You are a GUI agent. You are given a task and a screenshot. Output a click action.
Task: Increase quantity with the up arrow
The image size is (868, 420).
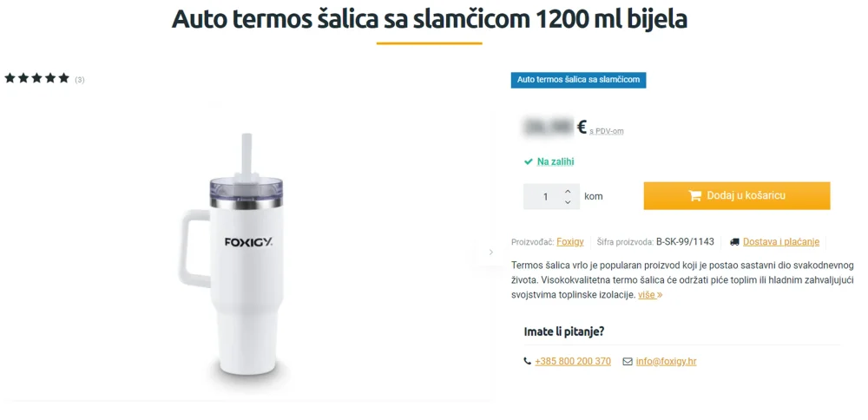point(568,191)
